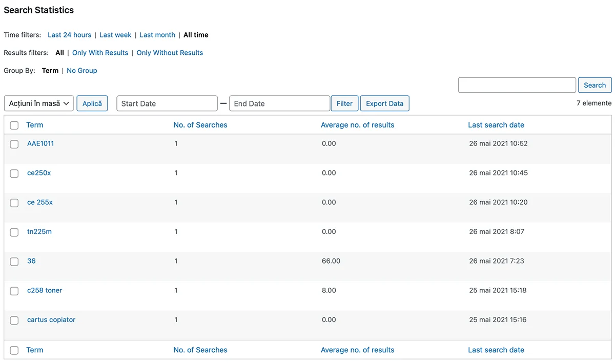Click the Filter button

tap(344, 103)
